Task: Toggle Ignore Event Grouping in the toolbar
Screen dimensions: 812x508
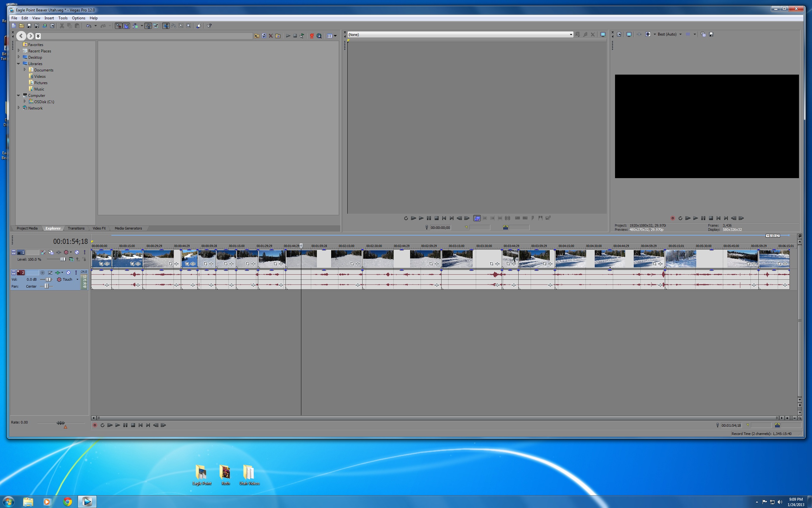Action: [156, 26]
